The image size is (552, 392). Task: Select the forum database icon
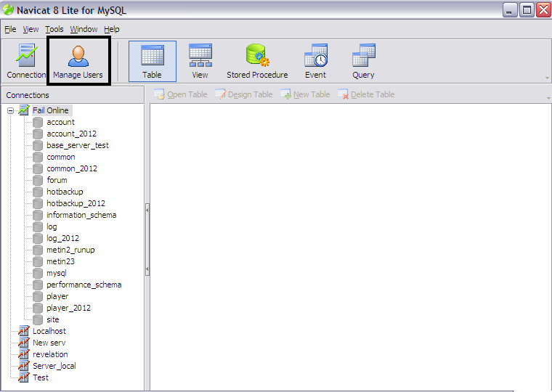point(38,180)
